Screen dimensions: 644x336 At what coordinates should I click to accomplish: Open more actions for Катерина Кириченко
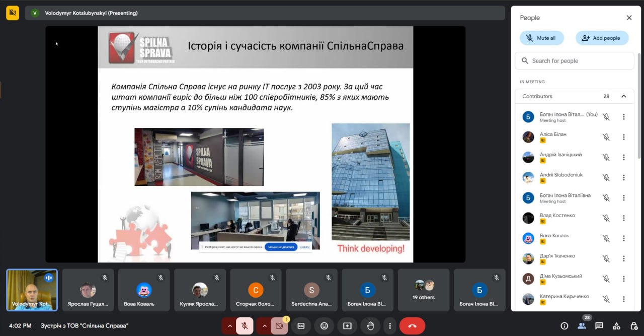coord(624,299)
